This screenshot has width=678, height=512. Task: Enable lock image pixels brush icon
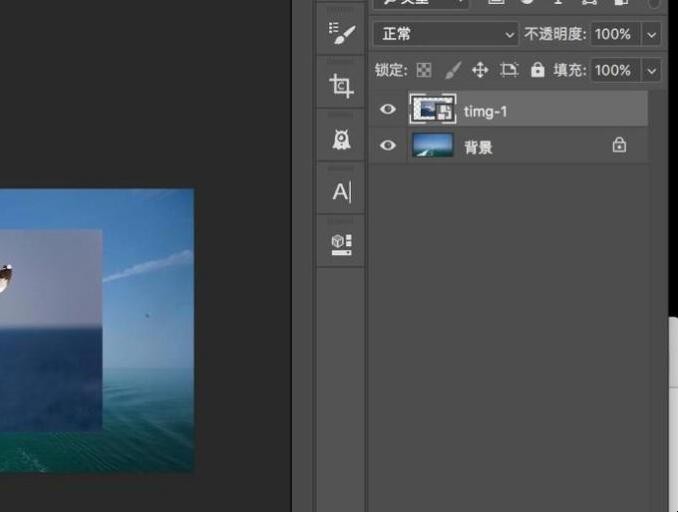452,70
